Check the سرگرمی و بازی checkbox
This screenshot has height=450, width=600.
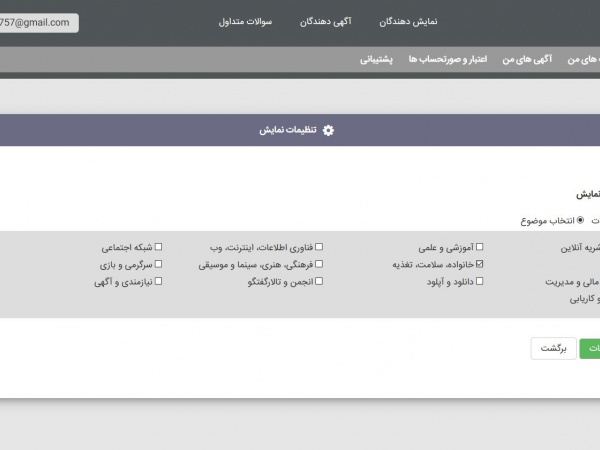[158, 264]
